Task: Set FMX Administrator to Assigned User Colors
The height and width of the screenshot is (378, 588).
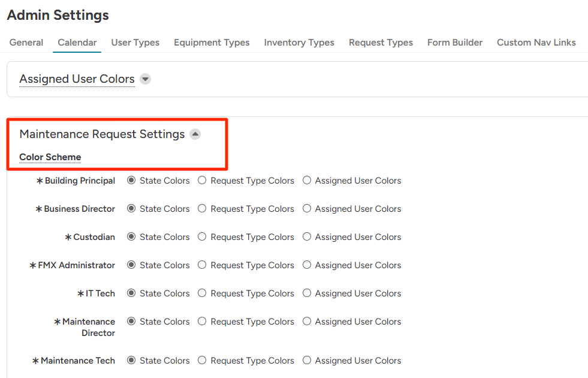Action: click(307, 265)
